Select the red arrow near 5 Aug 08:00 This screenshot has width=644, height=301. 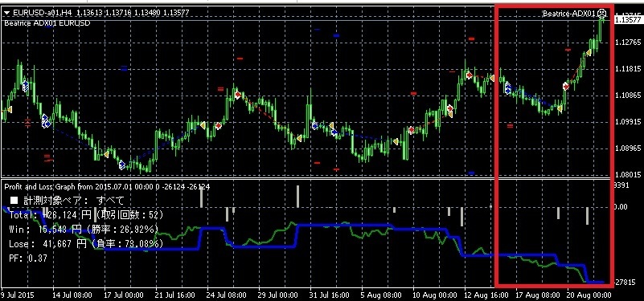[411, 130]
